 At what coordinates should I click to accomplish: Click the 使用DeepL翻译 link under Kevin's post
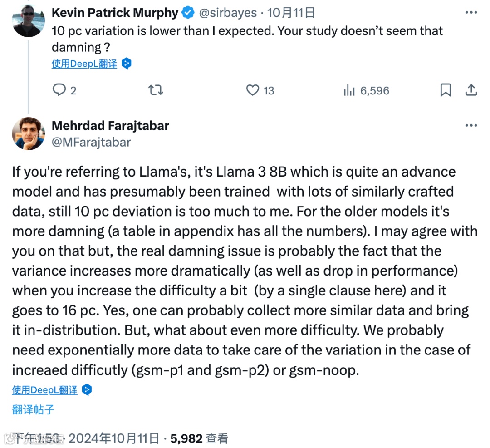point(84,64)
